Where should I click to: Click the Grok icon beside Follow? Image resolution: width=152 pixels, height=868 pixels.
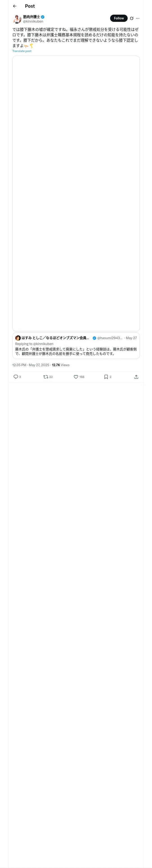(132, 18)
